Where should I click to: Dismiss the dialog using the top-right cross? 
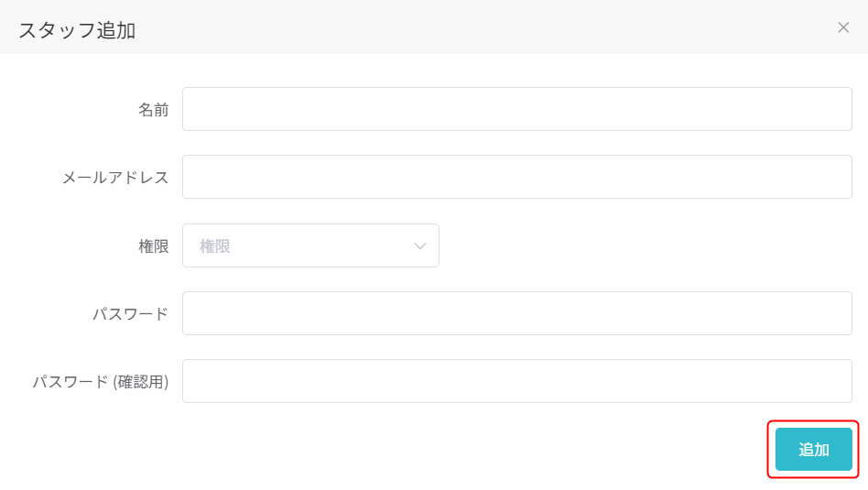pyautogui.click(x=843, y=27)
